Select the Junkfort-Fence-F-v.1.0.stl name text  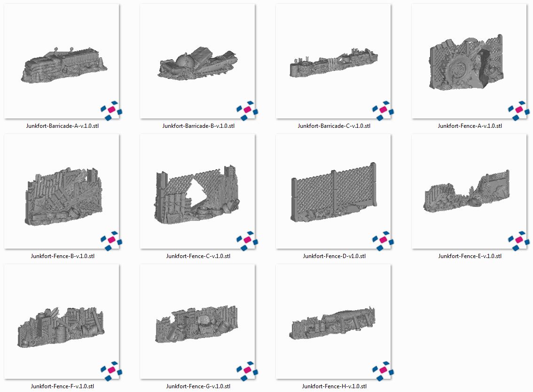point(63,386)
